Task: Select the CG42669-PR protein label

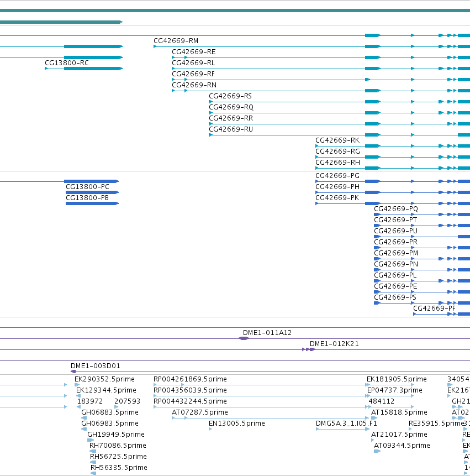Action: tap(395, 242)
